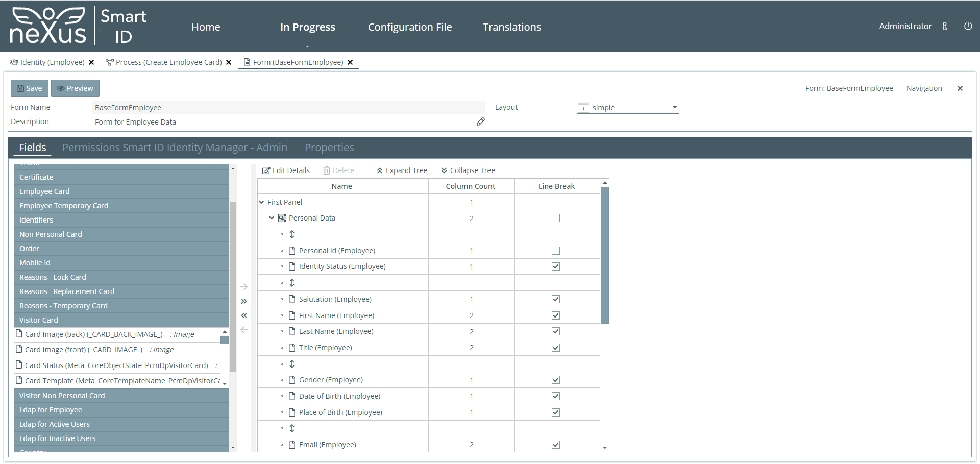The image size is (980, 464).
Task: Disable Line Break for First Name (Employee)
Action: 556,315
